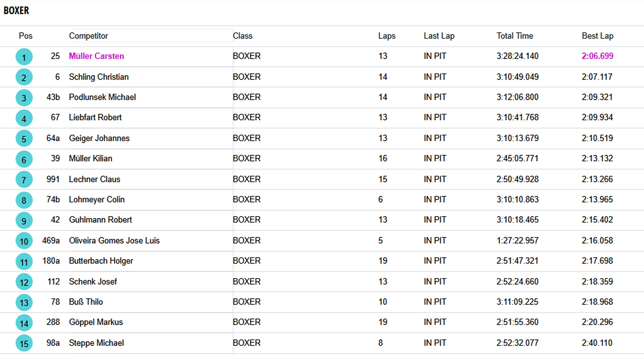The height and width of the screenshot is (357, 644).
Task: Click the position 15 circle badge
Action: 24,343
